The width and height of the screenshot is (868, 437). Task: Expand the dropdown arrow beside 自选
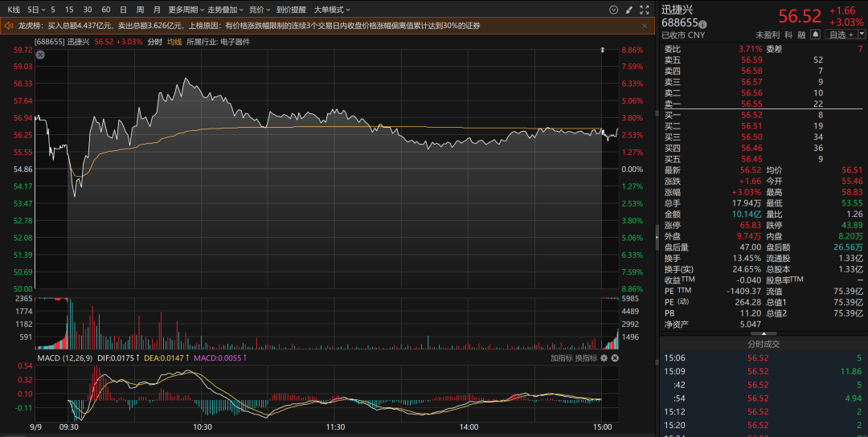(x=862, y=35)
